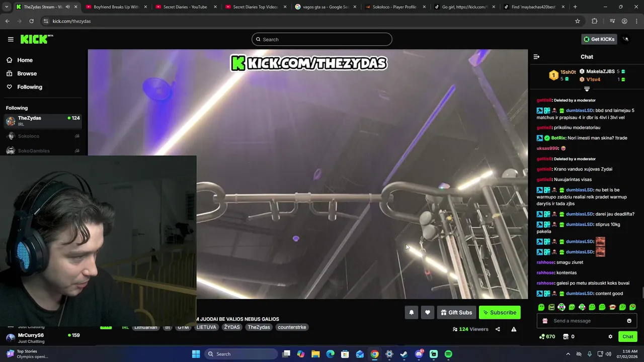Click the share stream icon
The height and width of the screenshot is (362, 644).
point(498,329)
